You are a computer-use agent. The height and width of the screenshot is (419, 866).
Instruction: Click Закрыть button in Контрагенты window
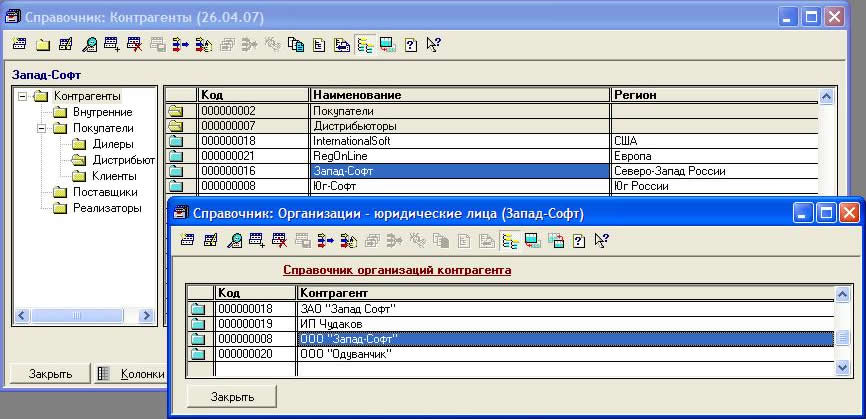pos(50,374)
